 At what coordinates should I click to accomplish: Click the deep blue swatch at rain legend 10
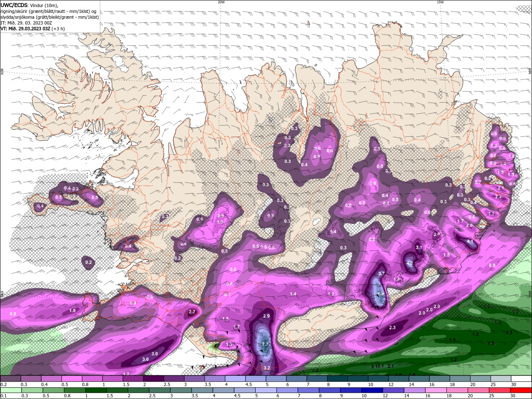tap(372, 390)
